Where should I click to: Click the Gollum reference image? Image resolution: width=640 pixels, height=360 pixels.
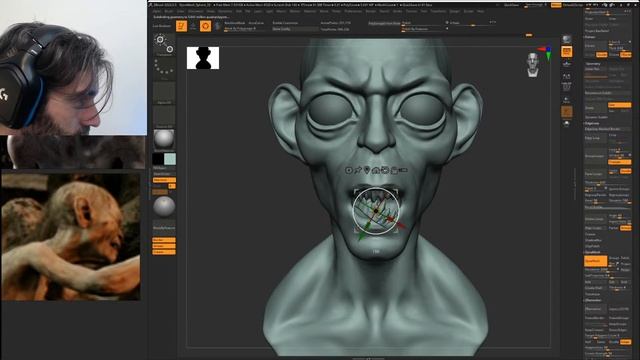(x=71, y=237)
